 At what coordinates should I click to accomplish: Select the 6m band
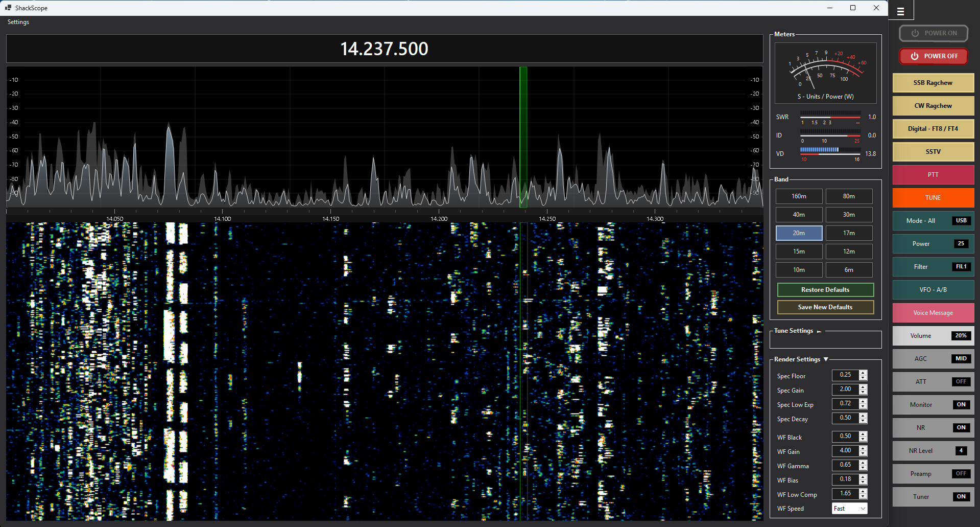(x=849, y=270)
